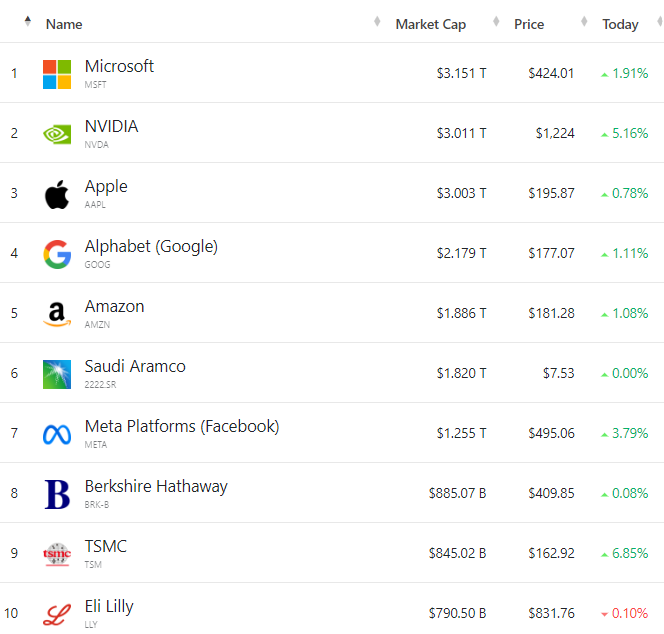Click the Saudi Aramco logo icon

click(x=57, y=374)
